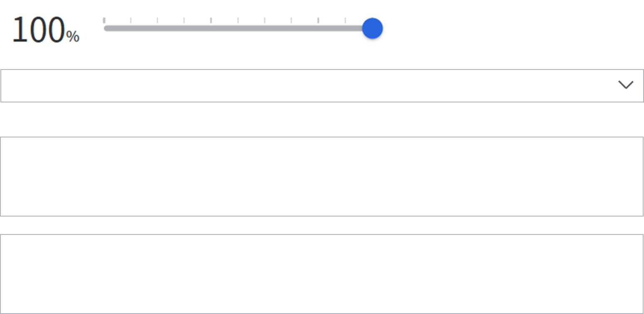Viewport: 644px width, 314px height.
Task: Set the slider to the 0% tick
Action: [x=104, y=28]
